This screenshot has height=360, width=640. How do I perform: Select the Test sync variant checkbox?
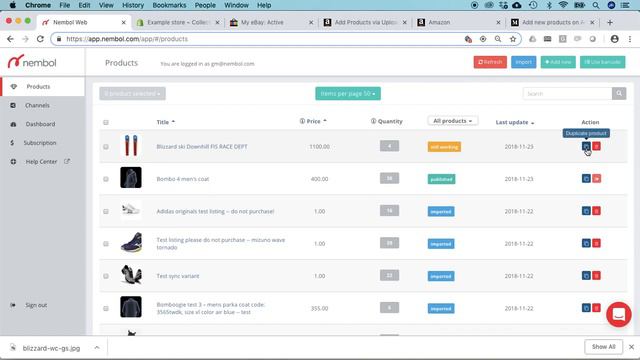[106, 276]
